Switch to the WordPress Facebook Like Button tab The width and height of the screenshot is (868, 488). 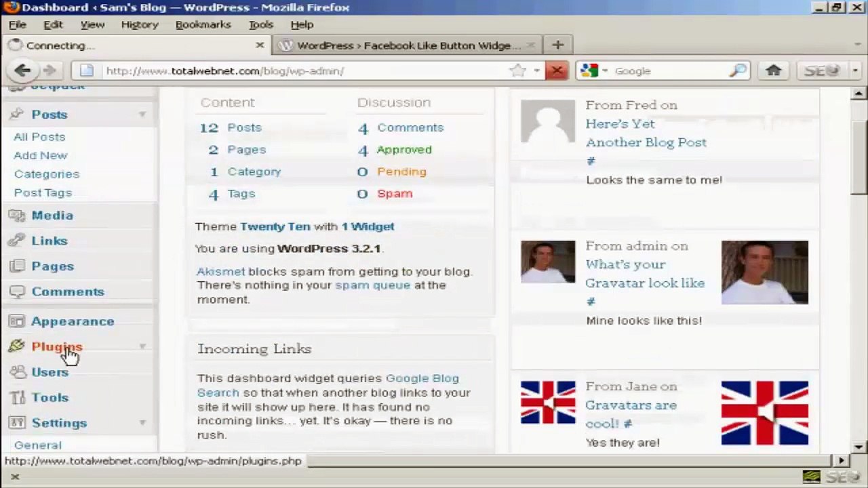(x=407, y=45)
